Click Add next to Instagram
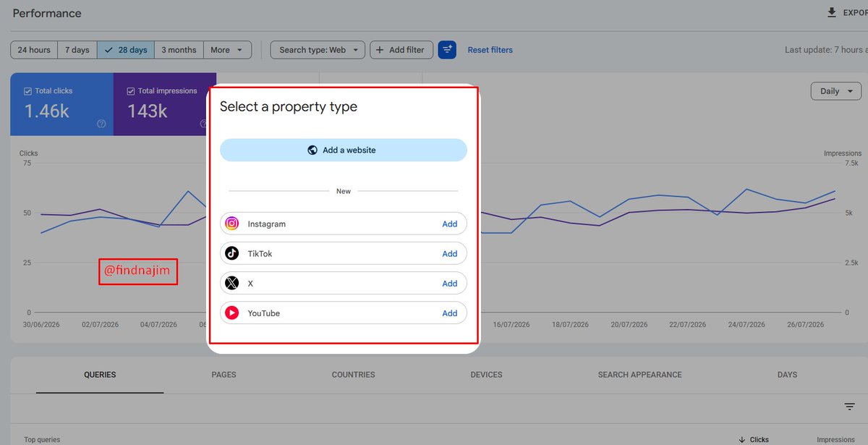 coord(450,224)
